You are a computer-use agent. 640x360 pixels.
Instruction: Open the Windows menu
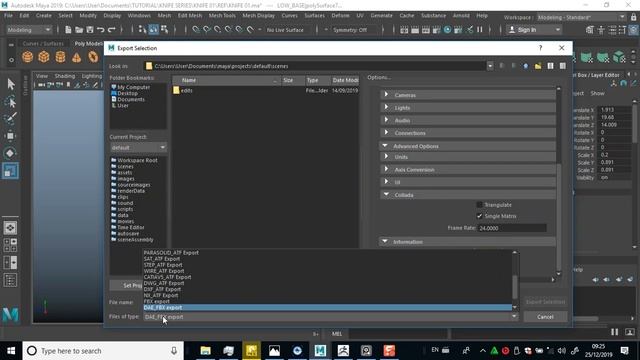[139, 16]
